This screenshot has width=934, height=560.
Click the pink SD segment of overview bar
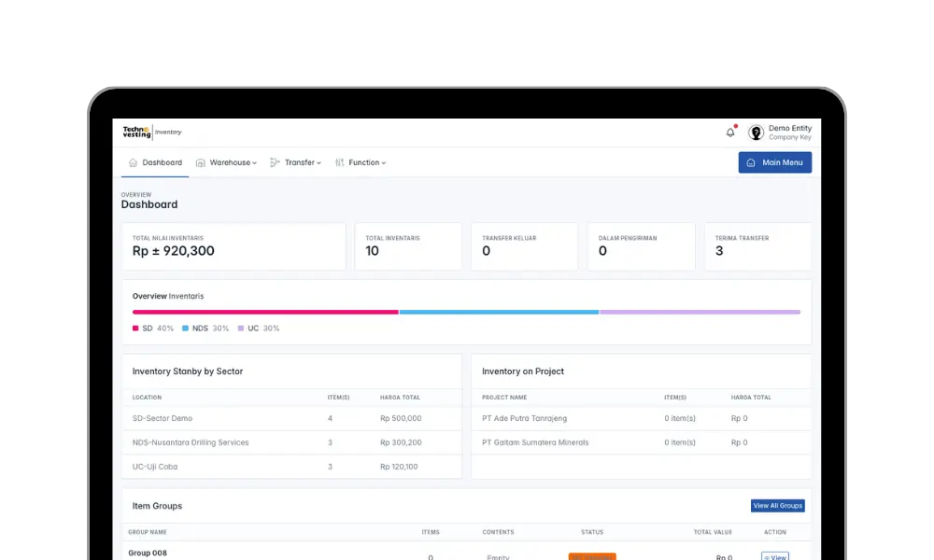click(x=265, y=312)
